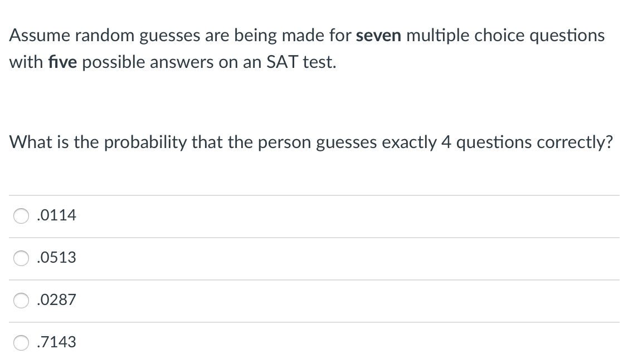Choose answer .7143 as your response
This screenshot has height=364, width=633.
[21, 343]
